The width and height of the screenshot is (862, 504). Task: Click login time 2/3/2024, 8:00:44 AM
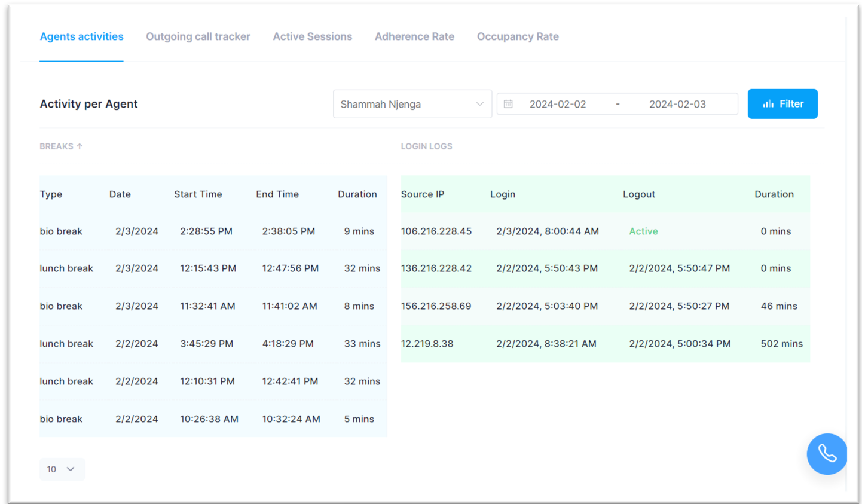tap(548, 231)
